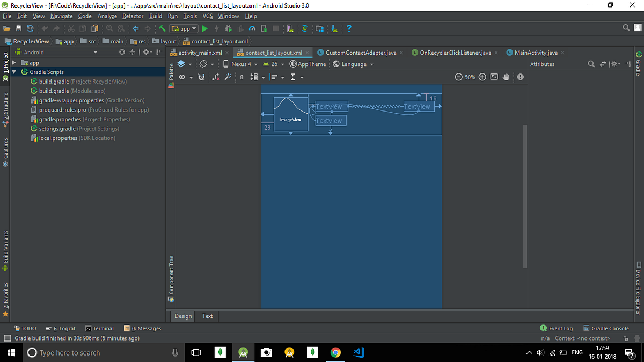Open the Infer Constraints magic wand icon
644x362 pixels.
pos(228,77)
